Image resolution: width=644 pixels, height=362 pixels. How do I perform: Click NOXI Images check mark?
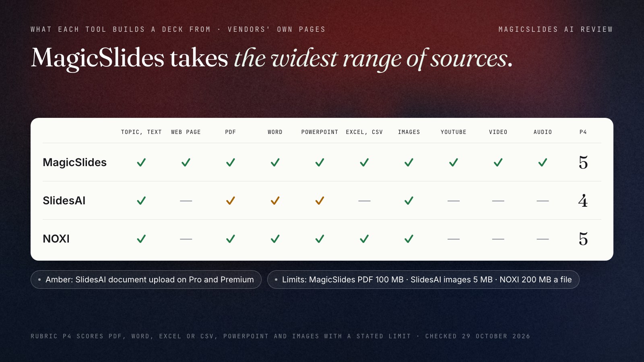[x=409, y=239]
